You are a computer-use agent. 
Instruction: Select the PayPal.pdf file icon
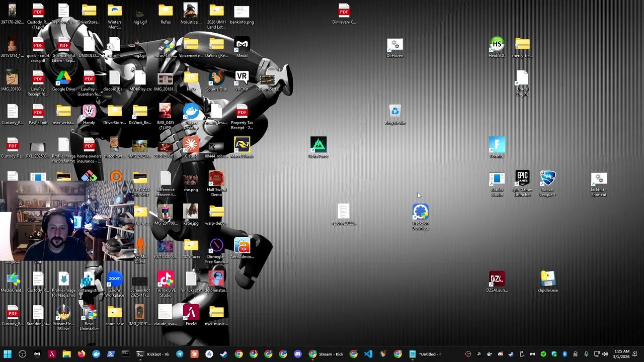point(38,115)
